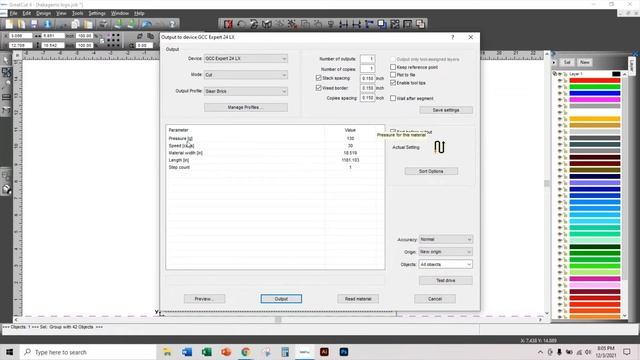Viewport: 640px width, 360px height.
Task: Toggle visibility eye of Layer 1
Action: pyautogui.click(x=560, y=74)
